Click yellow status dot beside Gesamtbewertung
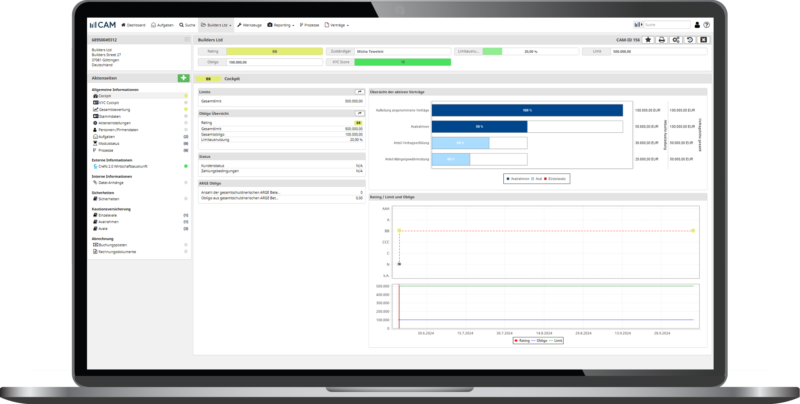 186,109
